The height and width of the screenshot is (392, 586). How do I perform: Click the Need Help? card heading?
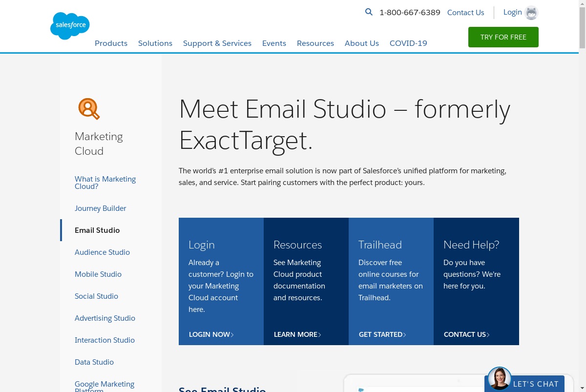(471, 245)
